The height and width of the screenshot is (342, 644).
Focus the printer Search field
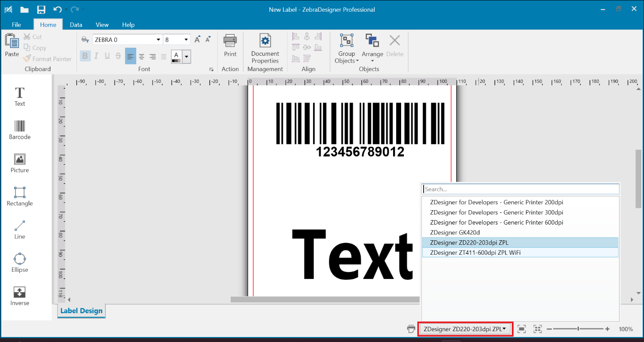point(520,189)
